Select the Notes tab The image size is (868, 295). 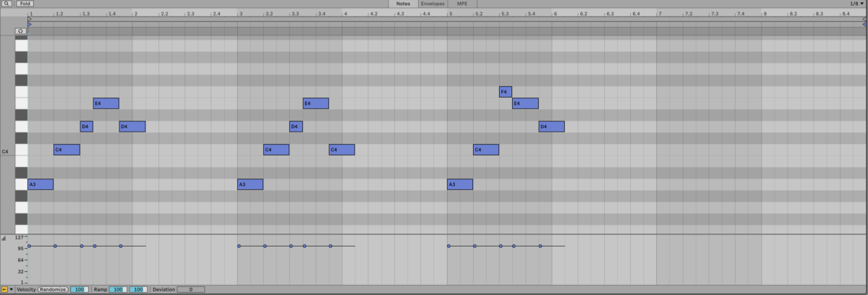pyautogui.click(x=403, y=4)
